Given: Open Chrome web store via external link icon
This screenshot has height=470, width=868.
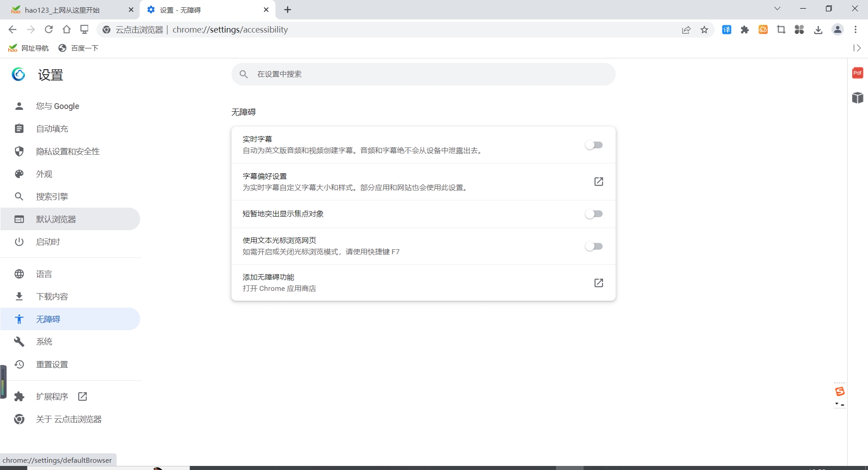Looking at the screenshot, I should coord(599,283).
